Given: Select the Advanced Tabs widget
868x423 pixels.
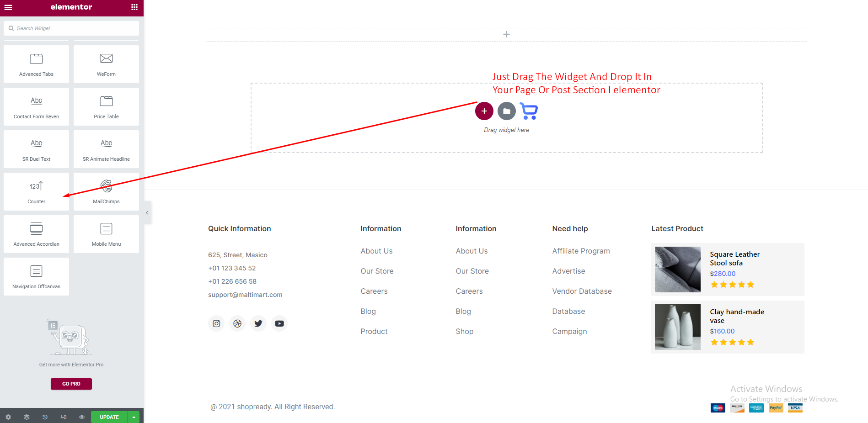Looking at the screenshot, I should click(37, 64).
